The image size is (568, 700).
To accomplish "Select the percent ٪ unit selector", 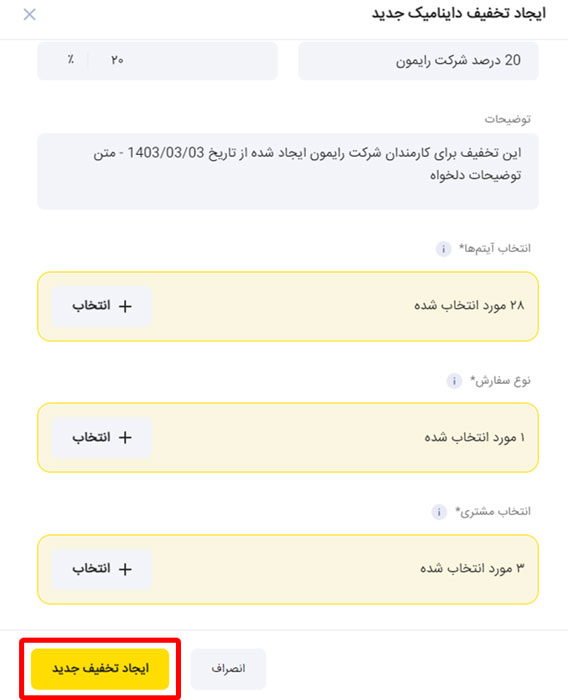I will 71,59.
